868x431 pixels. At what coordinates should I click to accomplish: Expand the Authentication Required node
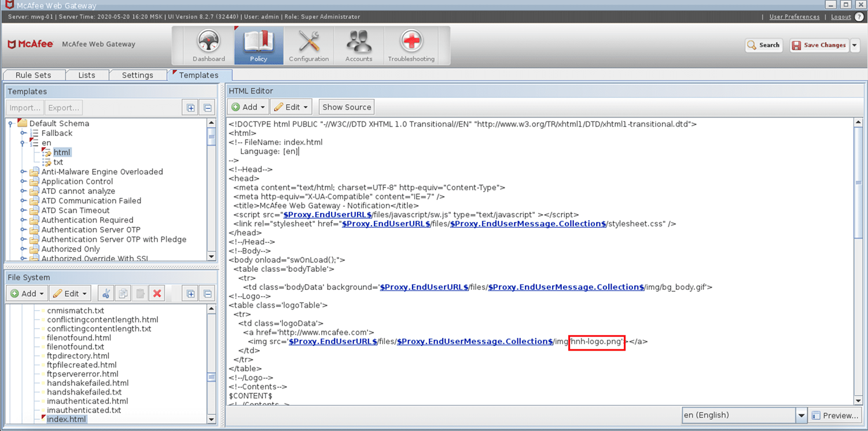[x=24, y=220]
